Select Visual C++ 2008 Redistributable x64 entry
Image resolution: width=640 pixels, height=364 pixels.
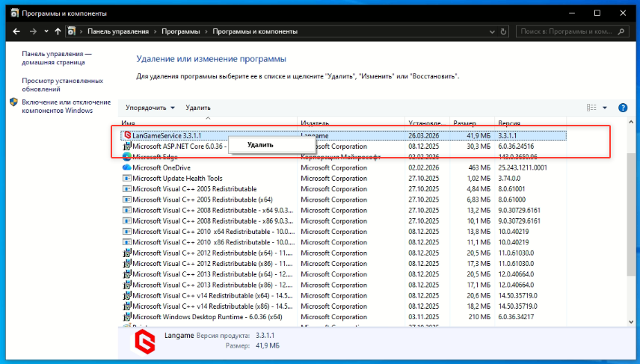point(212,210)
